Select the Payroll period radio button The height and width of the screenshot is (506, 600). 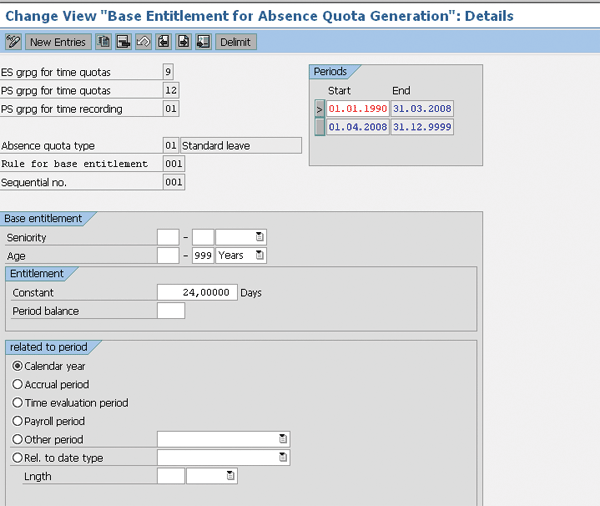[x=17, y=421]
